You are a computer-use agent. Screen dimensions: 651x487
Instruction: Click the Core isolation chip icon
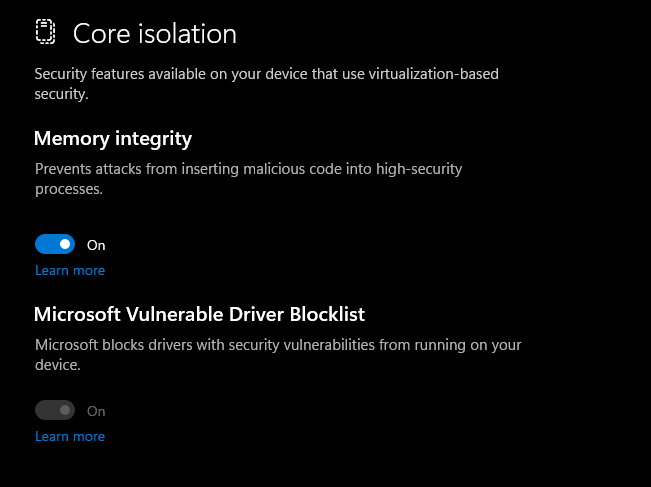point(45,33)
